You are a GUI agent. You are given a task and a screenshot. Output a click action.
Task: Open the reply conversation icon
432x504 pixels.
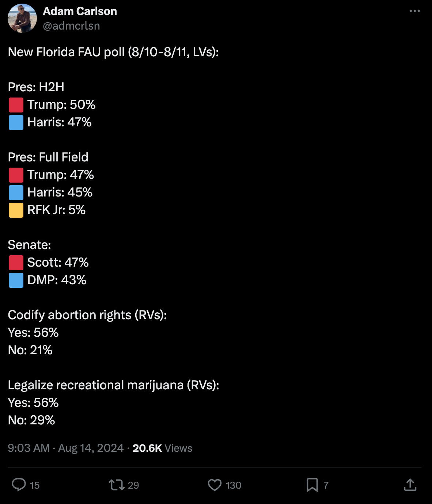pyautogui.click(x=19, y=485)
